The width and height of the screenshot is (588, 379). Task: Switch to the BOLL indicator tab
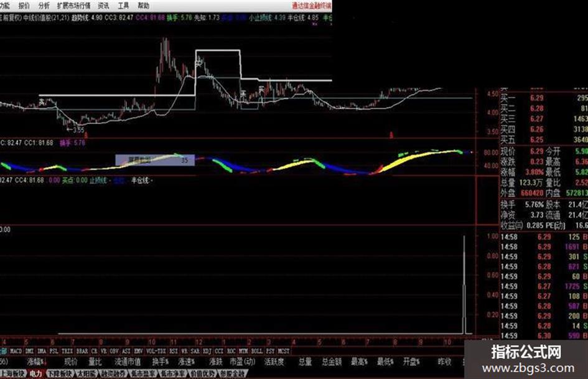click(257, 351)
